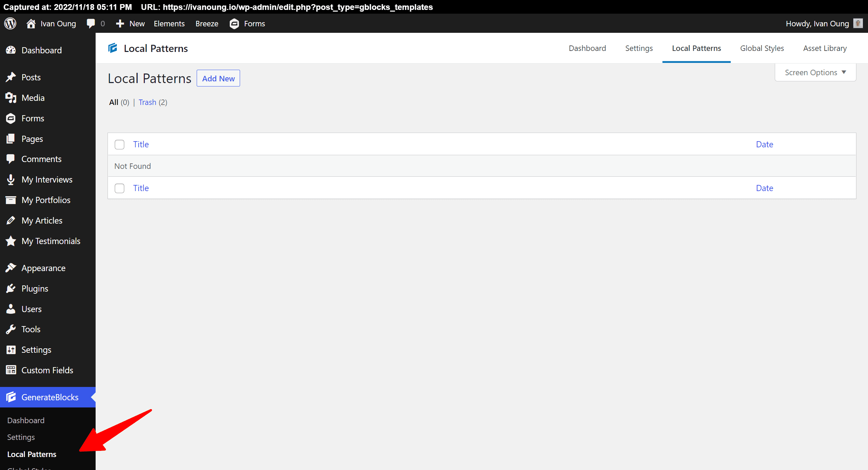868x470 pixels.
Task: Click the user avatar next to Howdy
Action: point(858,24)
